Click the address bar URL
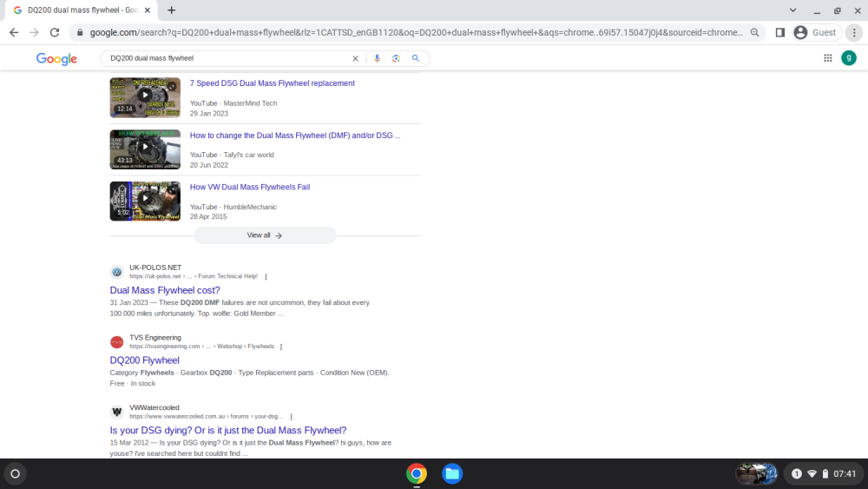This screenshot has height=489, width=868. 417,33
